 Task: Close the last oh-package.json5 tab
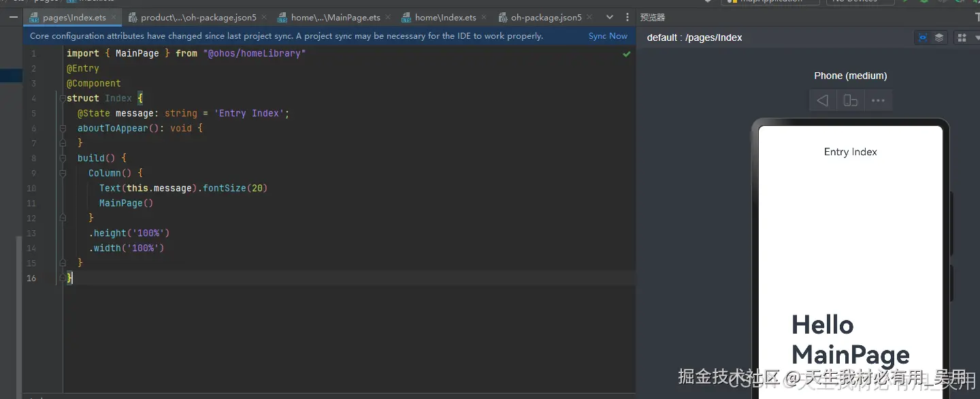point(589,18)
